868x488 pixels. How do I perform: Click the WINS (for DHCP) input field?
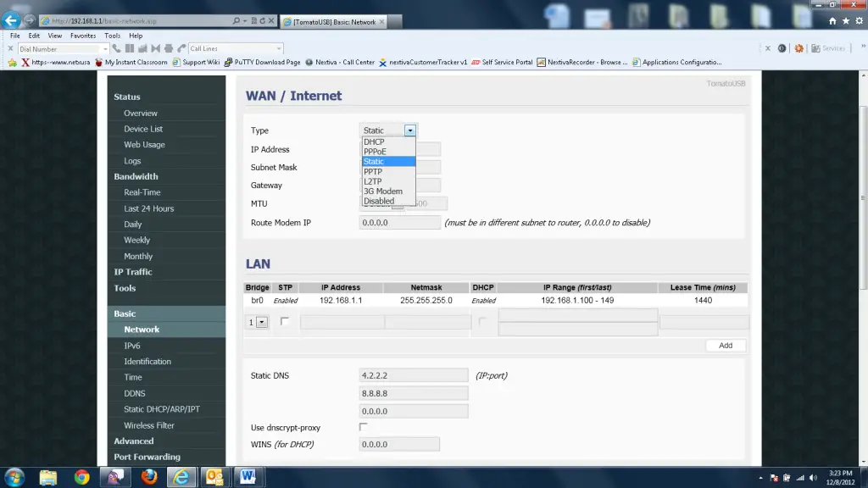pos(399,444)
